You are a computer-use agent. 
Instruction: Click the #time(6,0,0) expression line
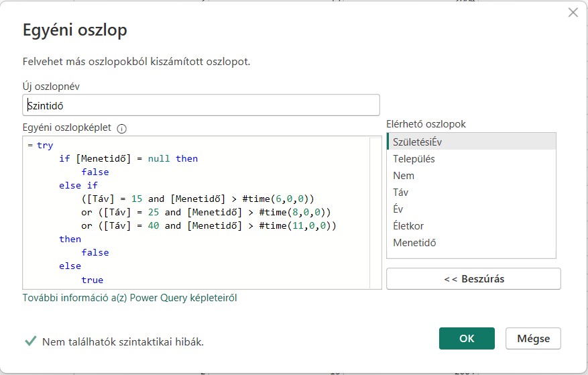(x=198, y=199)
